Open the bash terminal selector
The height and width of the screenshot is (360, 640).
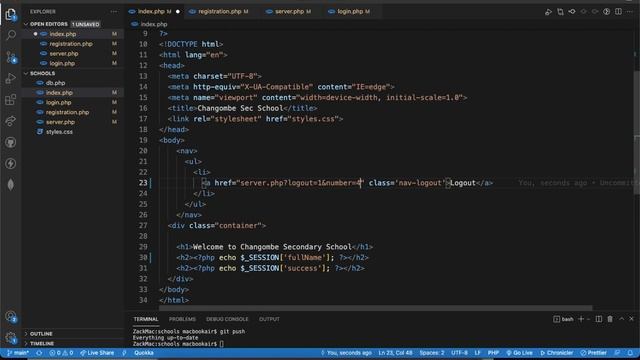tap(563, 319)
